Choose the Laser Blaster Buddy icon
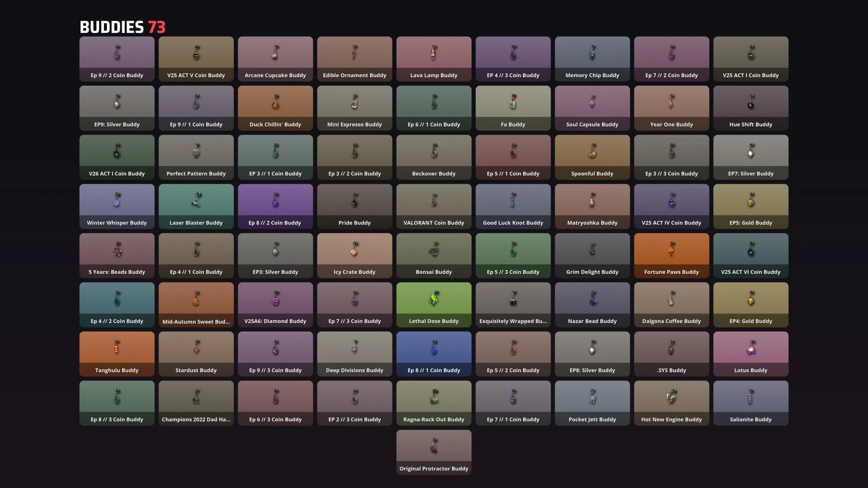The image size is (868, 488). [196, 201]
